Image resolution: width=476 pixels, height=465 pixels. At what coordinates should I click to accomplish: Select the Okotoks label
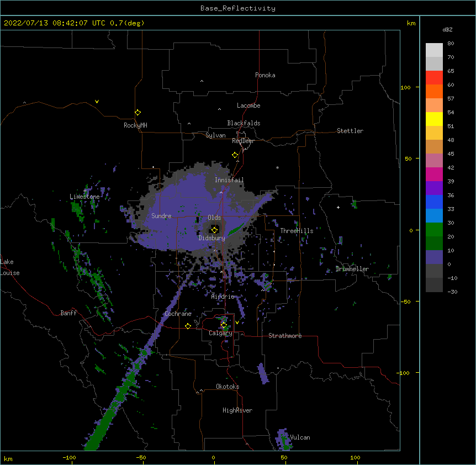point(228,387)
